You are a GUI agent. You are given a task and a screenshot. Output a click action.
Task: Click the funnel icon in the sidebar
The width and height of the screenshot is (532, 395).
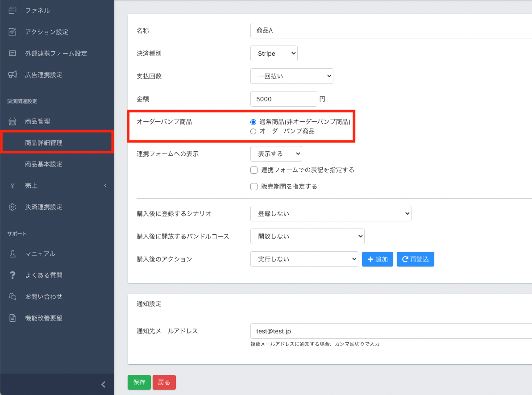(12, 10)
